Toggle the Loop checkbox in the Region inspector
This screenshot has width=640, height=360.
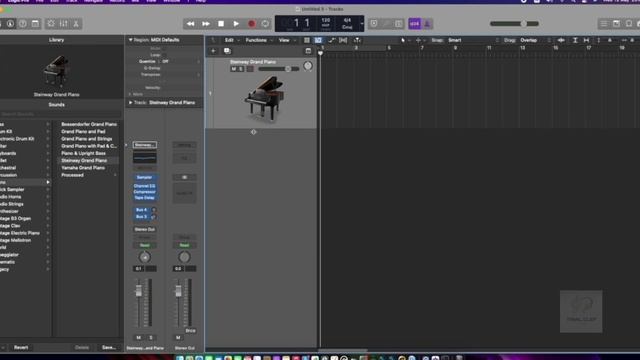point(164,55)
